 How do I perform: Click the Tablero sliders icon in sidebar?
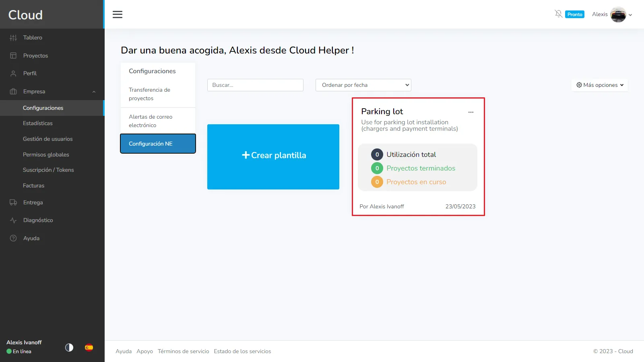[x=13, y=37]
